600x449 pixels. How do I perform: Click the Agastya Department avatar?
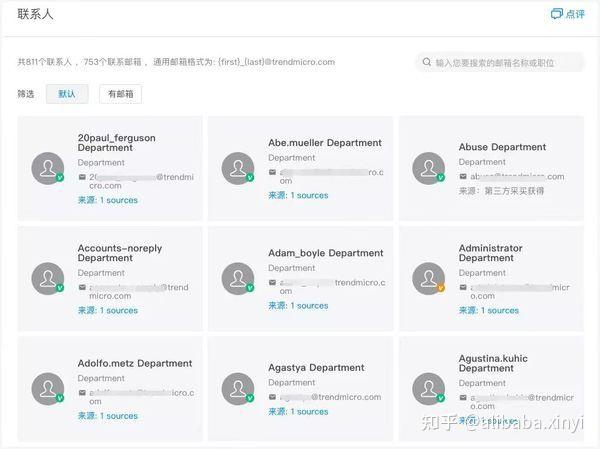click(x=238, y=388)
